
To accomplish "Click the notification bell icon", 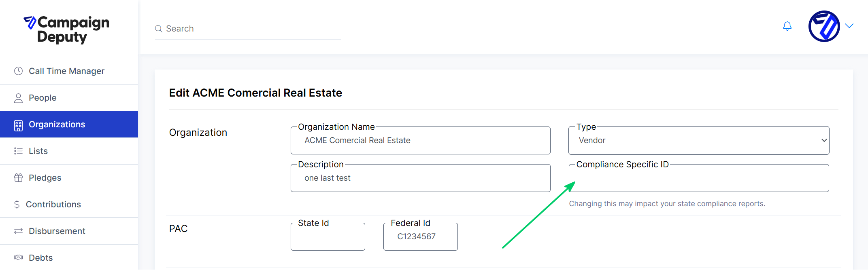I will click(x=787, y=26).
